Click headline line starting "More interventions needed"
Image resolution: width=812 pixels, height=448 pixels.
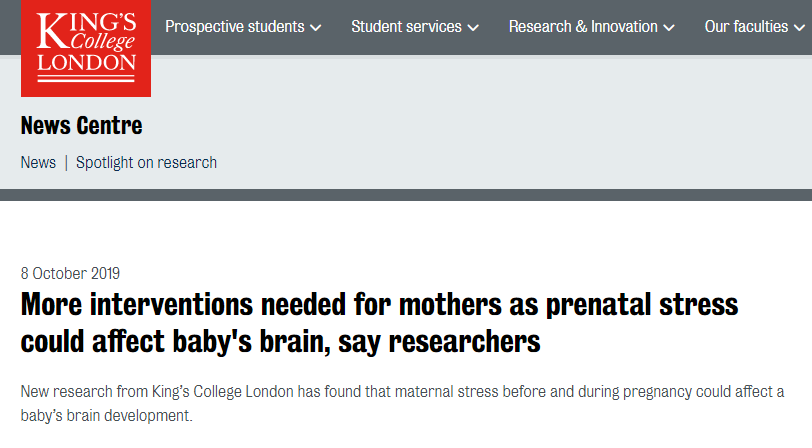pos(379,304)
